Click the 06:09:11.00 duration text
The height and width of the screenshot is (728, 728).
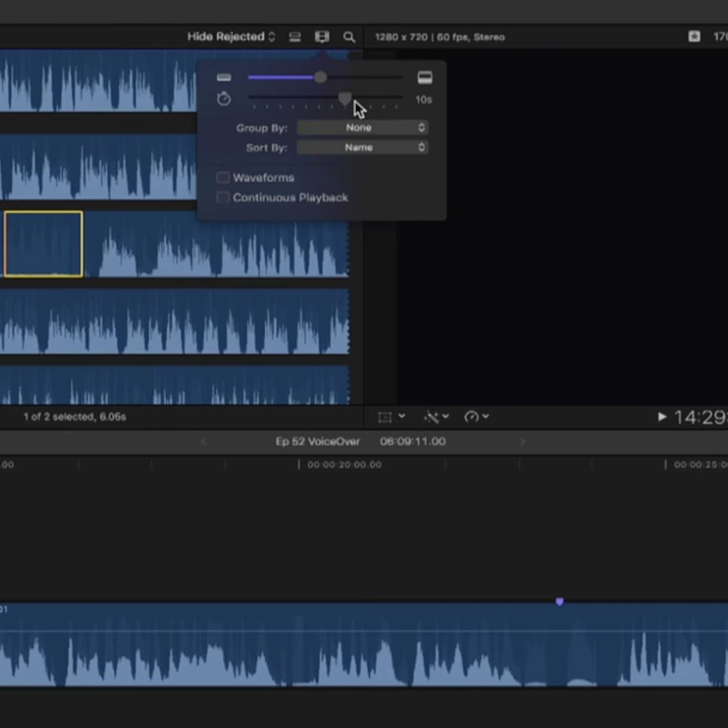click(413, 442)
